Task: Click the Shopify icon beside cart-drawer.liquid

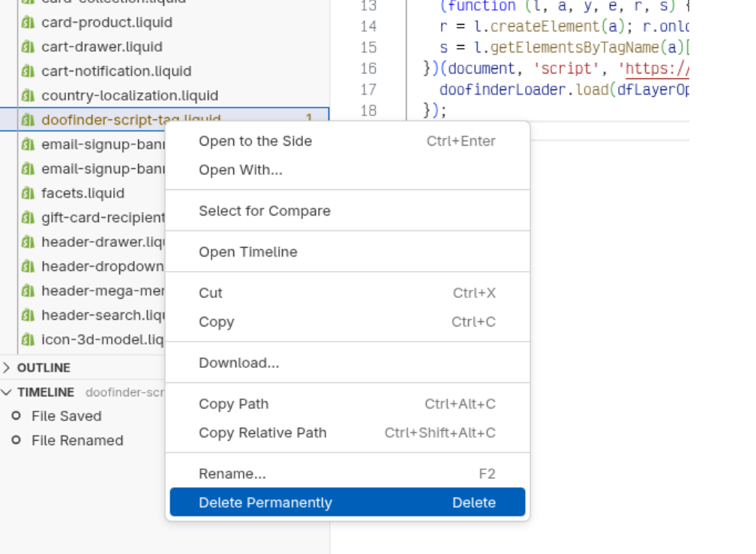Action: point(28,47)
